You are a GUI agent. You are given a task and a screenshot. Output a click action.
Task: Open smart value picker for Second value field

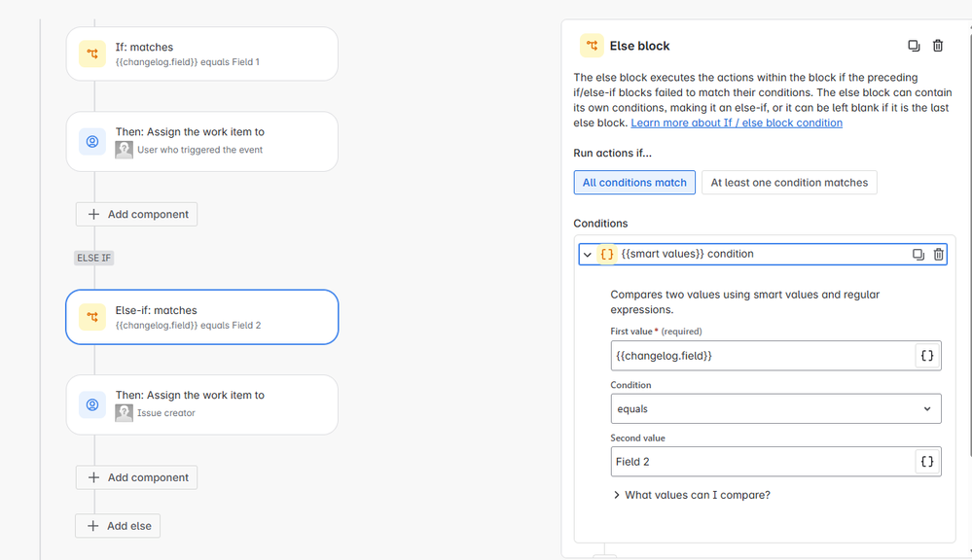point(927,462)
